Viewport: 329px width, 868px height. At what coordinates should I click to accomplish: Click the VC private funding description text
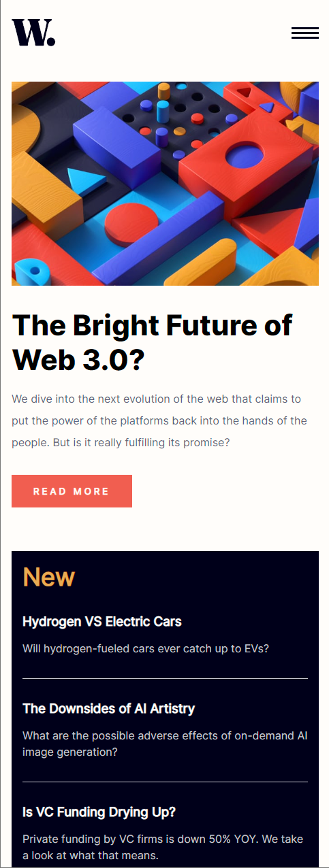[163, 847]
